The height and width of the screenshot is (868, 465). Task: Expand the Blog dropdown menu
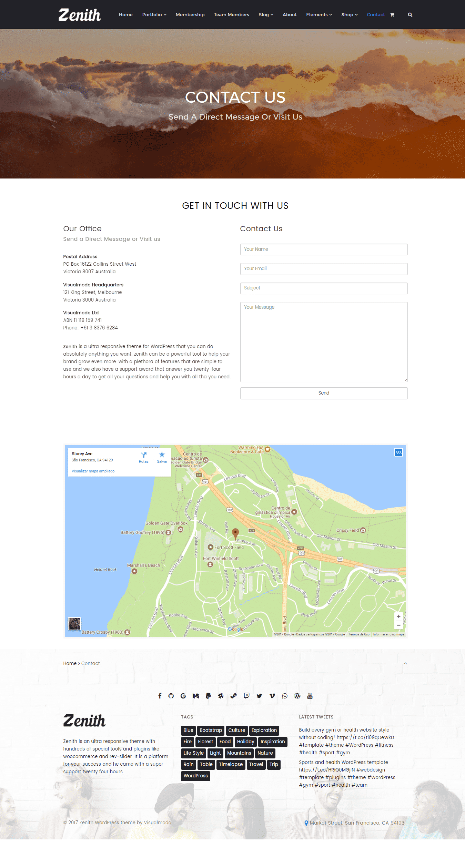tap(266, 15)
